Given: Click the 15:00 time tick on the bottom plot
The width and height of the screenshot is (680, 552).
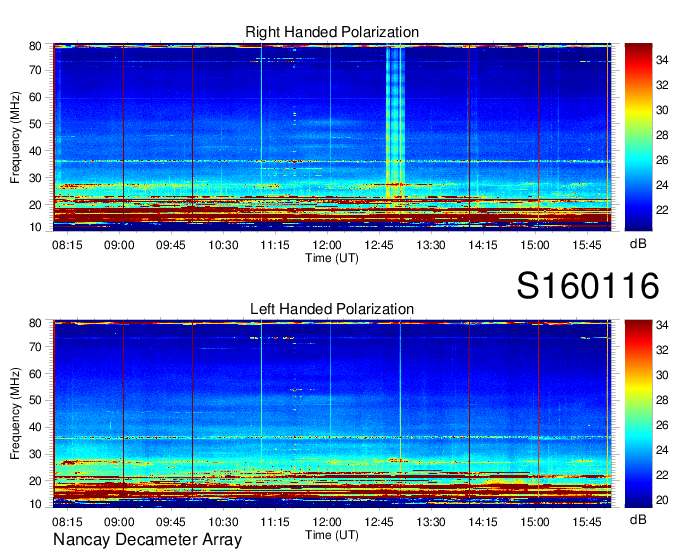Looking at the screenshot, I should [535, 522].
